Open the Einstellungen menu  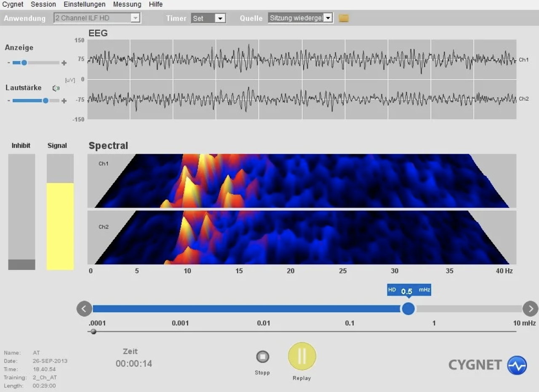(85, 4)
